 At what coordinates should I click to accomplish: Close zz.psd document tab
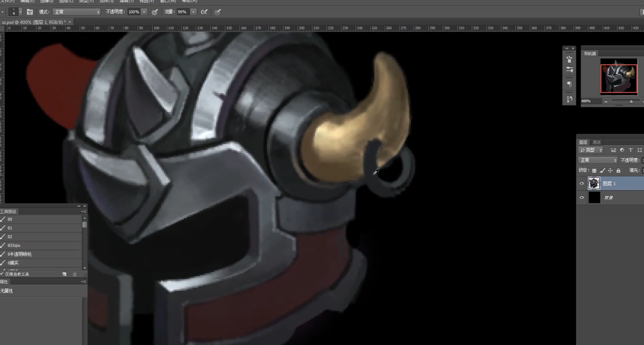point(70,22)
